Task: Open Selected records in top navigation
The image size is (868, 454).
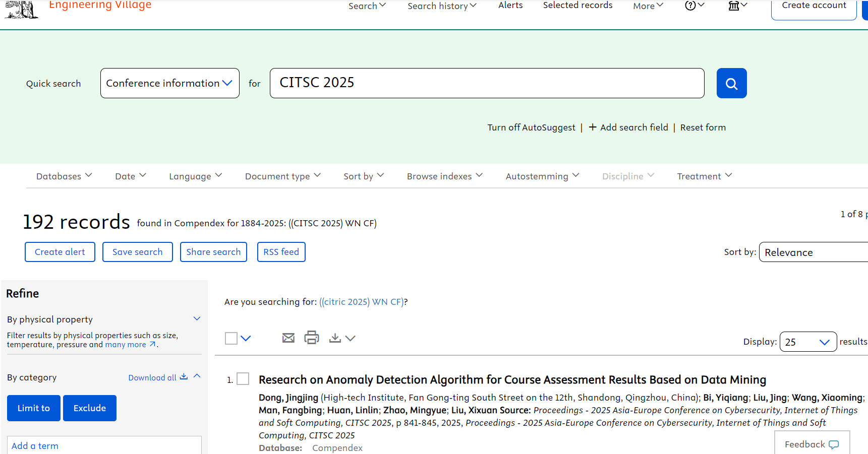Action: [x=577, y=5]
